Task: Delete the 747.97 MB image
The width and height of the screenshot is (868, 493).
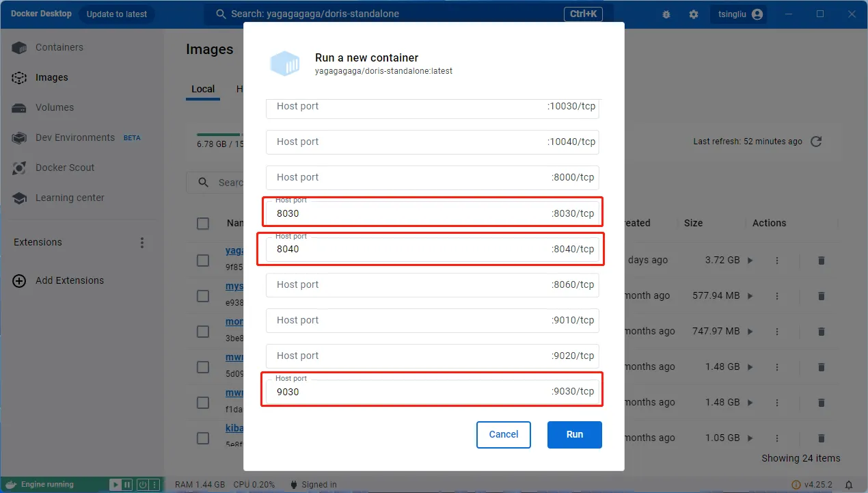Action: click(x=822, y=332)
